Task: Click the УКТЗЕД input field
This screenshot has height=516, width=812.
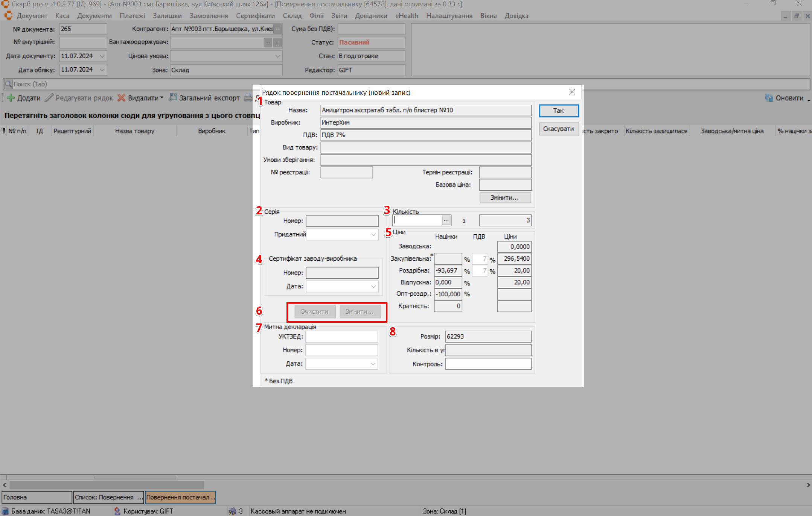Action: point(341,337)
